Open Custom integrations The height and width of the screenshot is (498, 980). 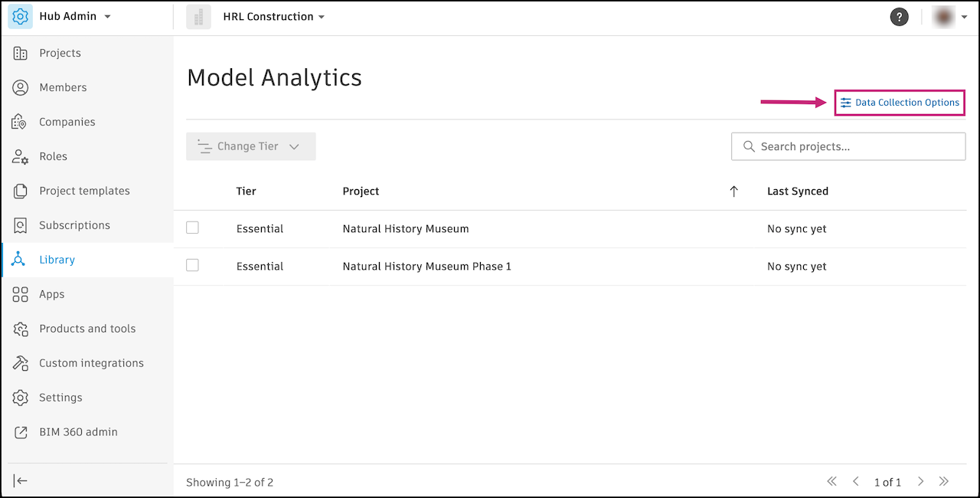pos(91,363)
